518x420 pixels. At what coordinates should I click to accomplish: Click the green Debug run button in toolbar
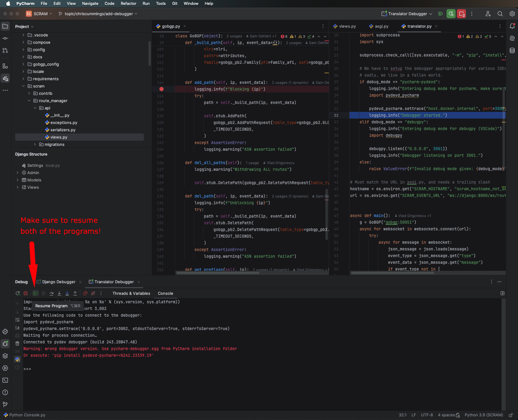(x=451, y=14)
